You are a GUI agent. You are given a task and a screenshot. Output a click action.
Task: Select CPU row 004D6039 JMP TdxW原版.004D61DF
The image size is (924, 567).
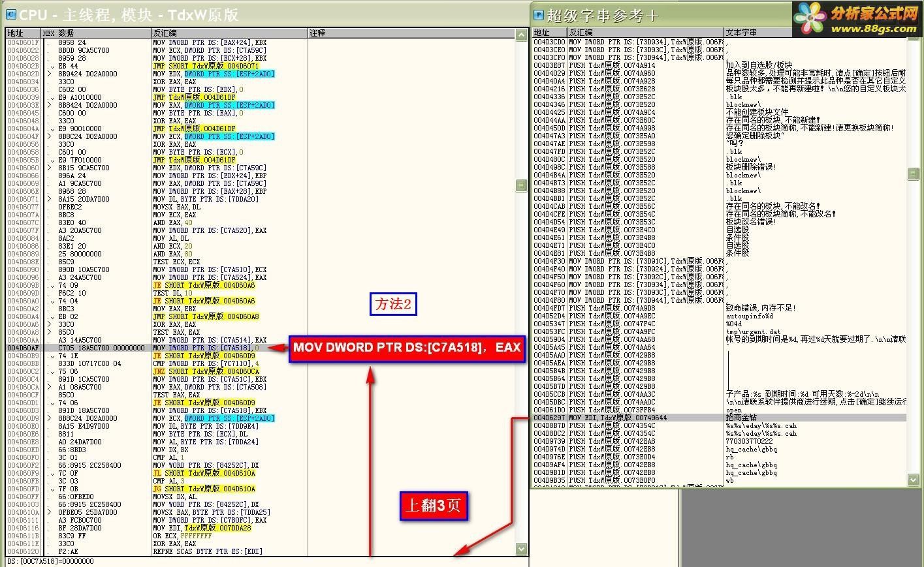point(261,97)
